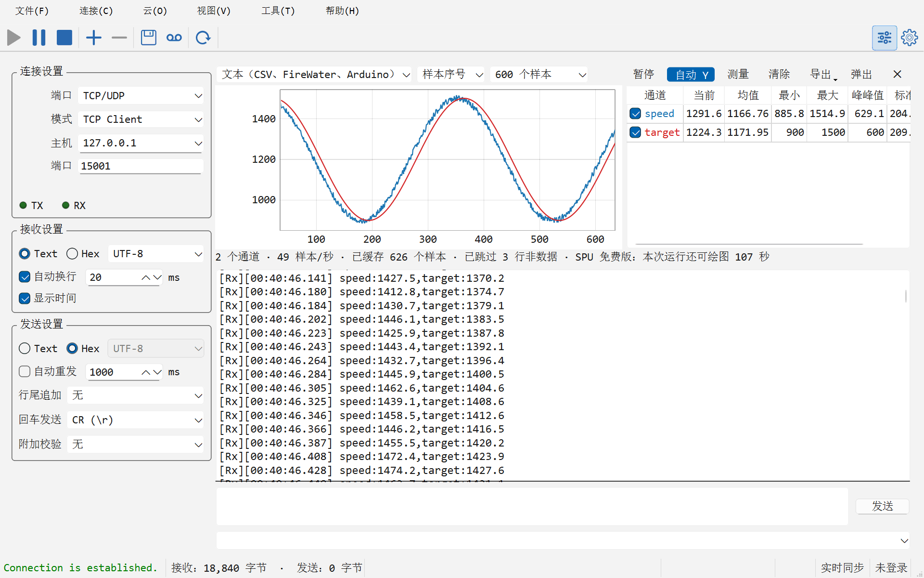Close the plot panel with X
This screenshot has height=578, width=924.
pyautogui.click(x=897, y=74)
